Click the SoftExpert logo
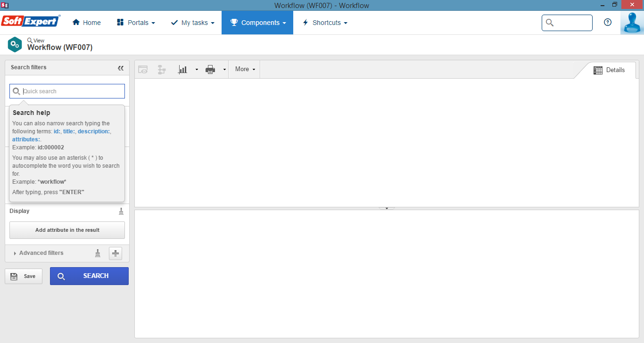The width and height of the screenshot is (644, 343). (31, 22)
